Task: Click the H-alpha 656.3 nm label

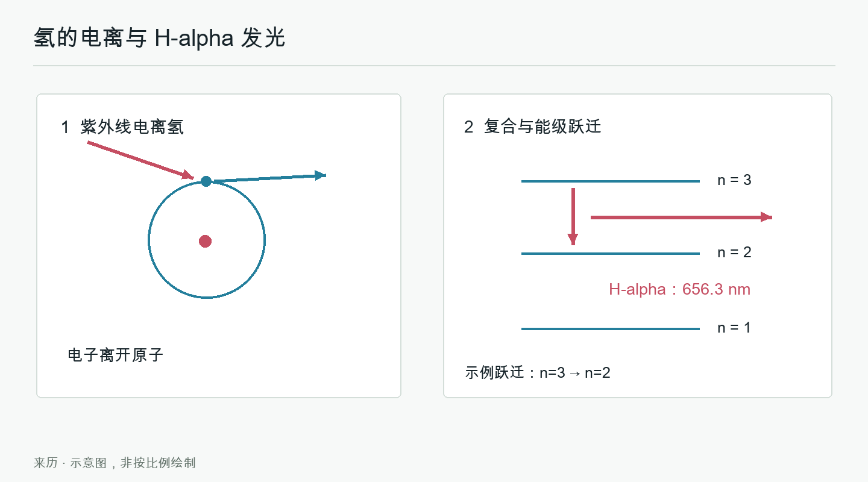Action: (x=679, y=289)
